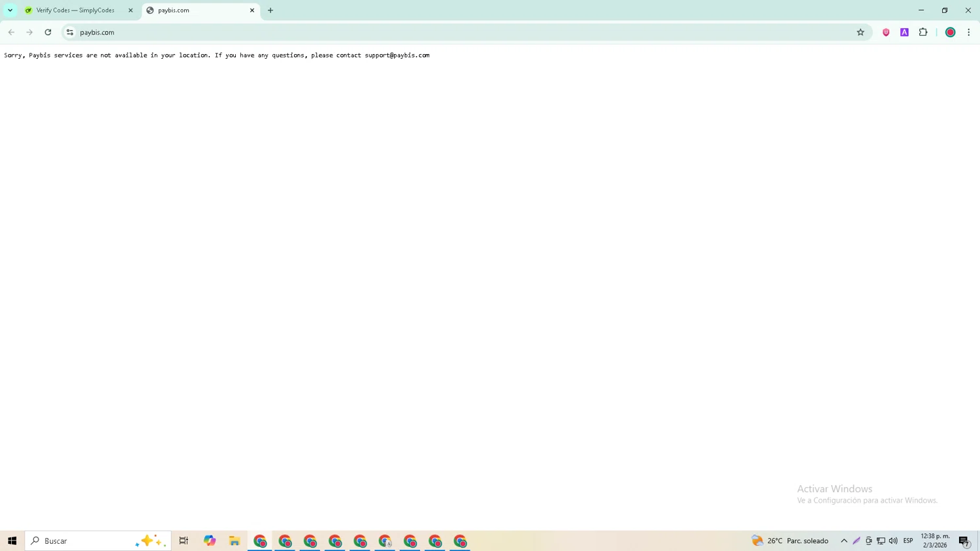Go back to the previous page
Image resolution: width=980 pixels, height=551 pixels.
11,32
